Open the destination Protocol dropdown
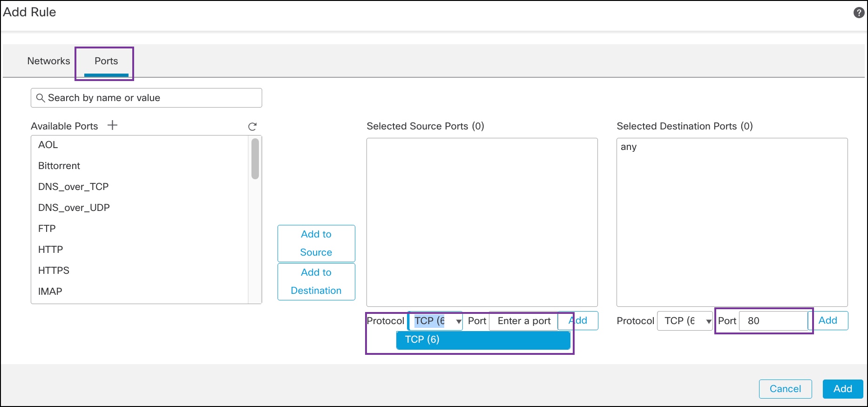 (x=685, y=321)
